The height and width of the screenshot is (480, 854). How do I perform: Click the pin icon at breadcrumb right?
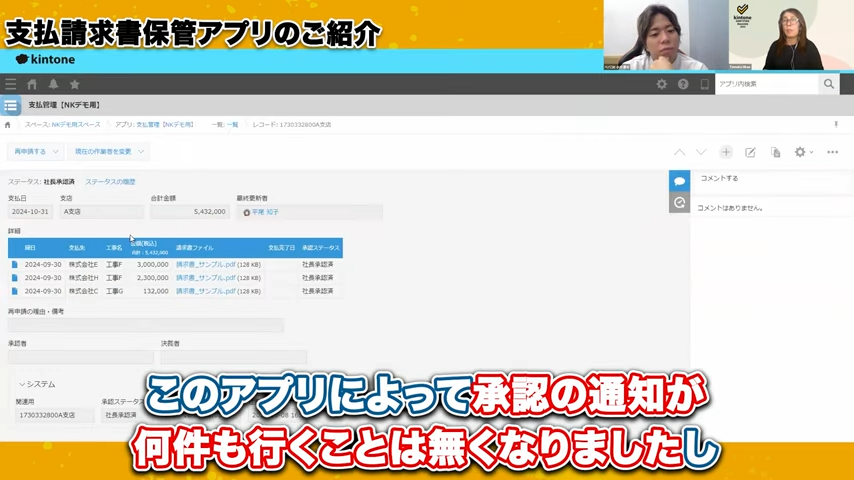(836, 125)
